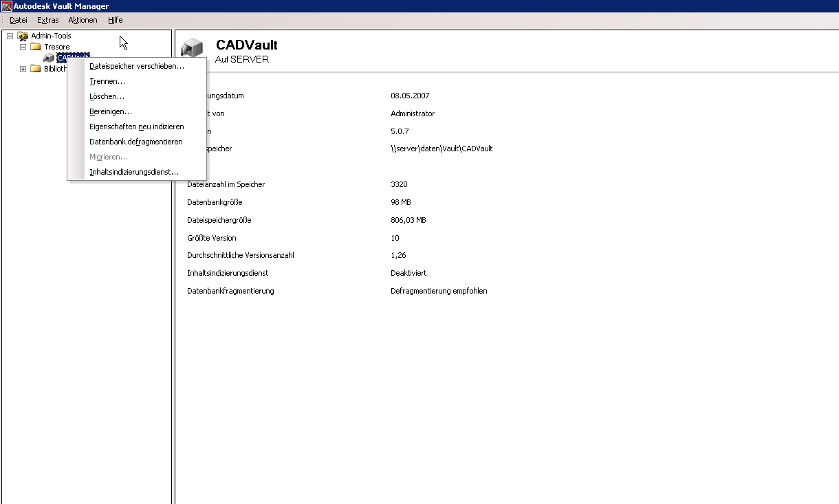Image resolution: width=839 pixels, height=504 pixels.
Task: Click the greyed-out Migrieren... menu entry
Action: click(x=137, y=157)
